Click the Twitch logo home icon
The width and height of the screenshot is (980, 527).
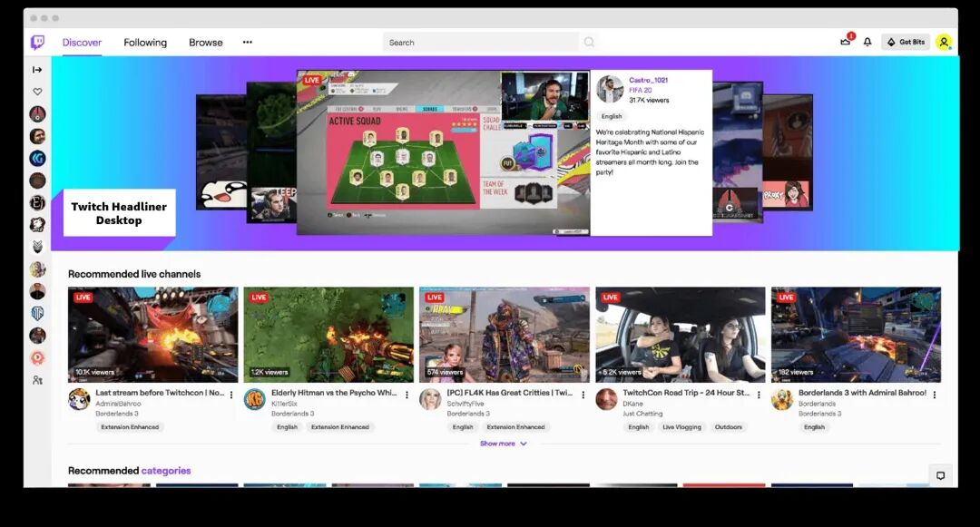[x=37, y=43]
